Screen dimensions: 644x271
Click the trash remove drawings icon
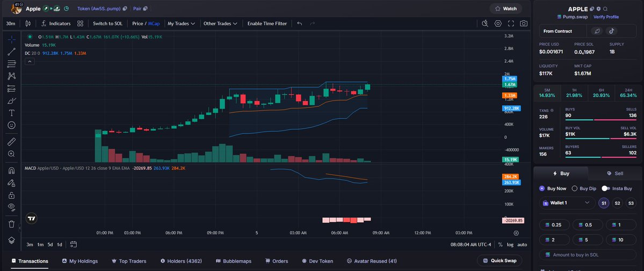pyautogui.click(x=11, y=224)
